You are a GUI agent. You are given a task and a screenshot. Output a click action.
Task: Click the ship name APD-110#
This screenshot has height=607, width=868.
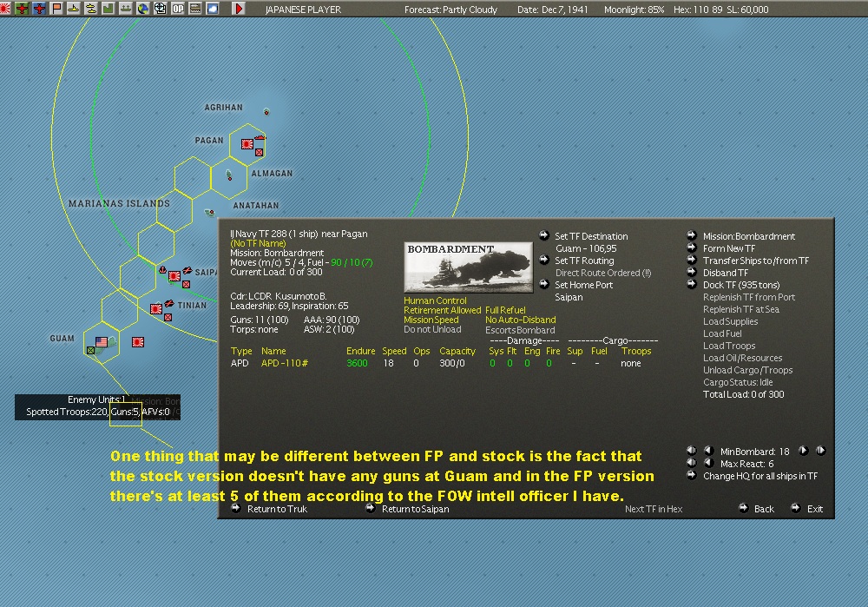285,363
